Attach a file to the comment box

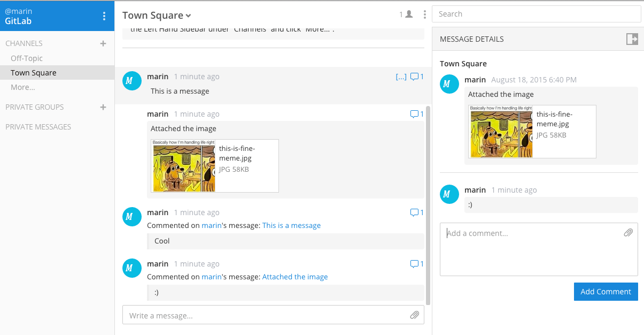[629, 232]
